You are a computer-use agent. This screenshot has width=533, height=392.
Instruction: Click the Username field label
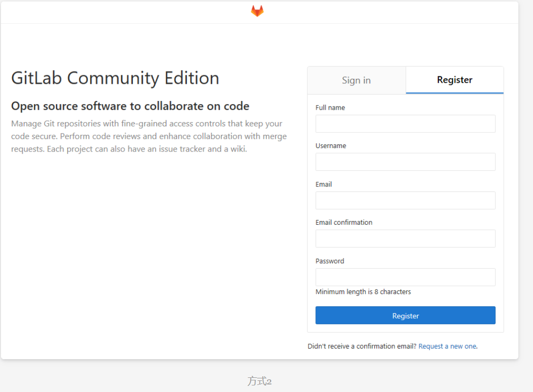click(330, 145)
